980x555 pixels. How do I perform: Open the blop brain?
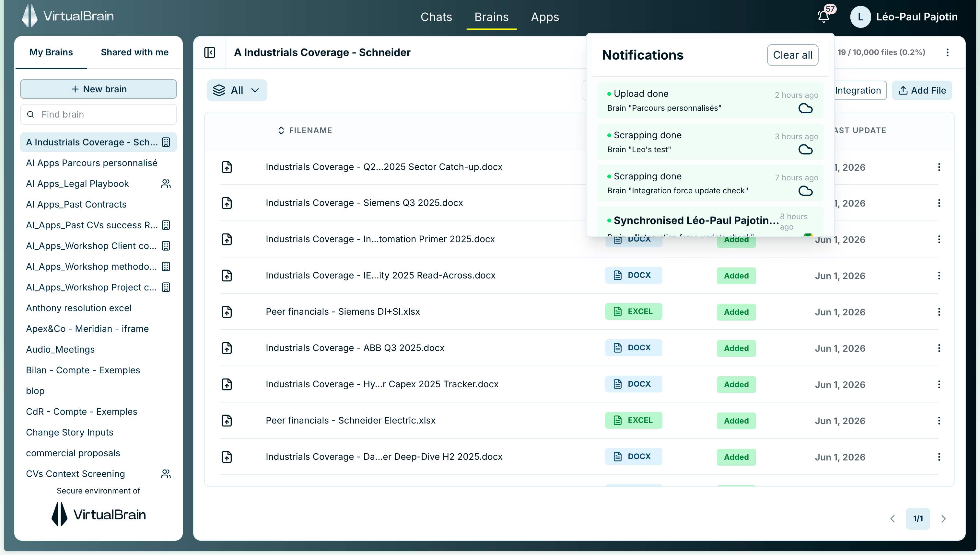pyautogui.click(x=99, y=391)
